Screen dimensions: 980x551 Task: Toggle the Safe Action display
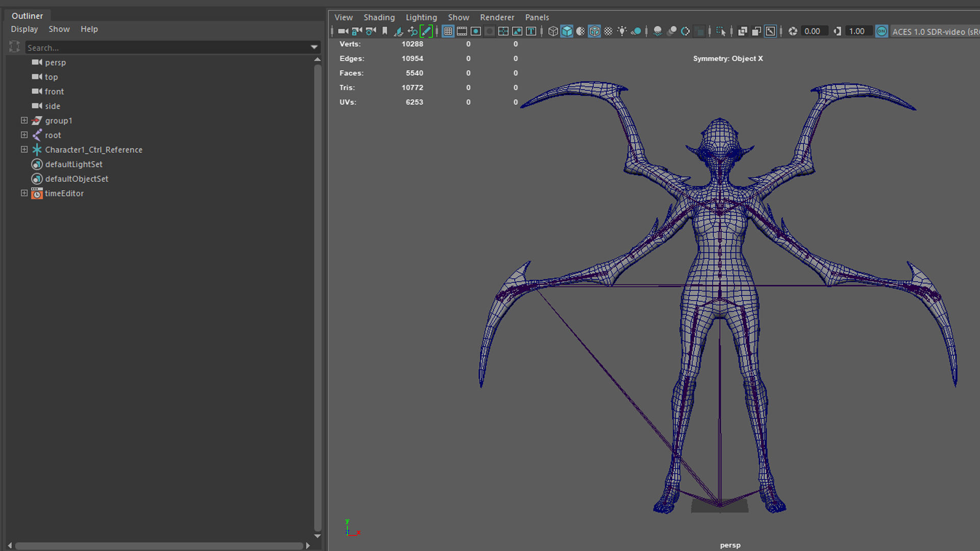(517, 31)
